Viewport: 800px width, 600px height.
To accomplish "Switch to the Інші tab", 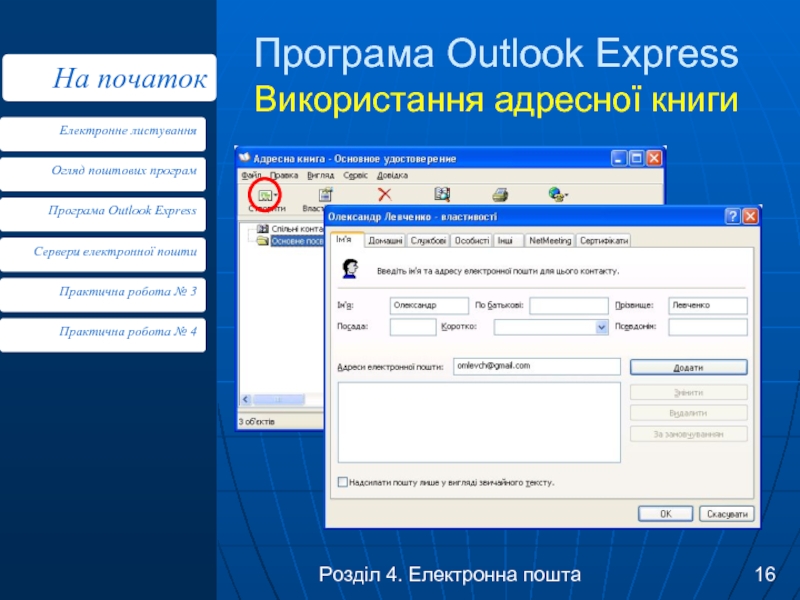I will pos(508,240).
